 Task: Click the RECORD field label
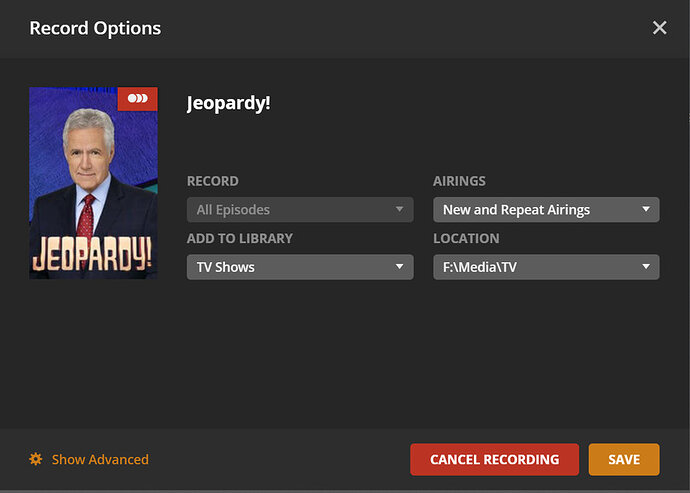[x=213, y=181]
